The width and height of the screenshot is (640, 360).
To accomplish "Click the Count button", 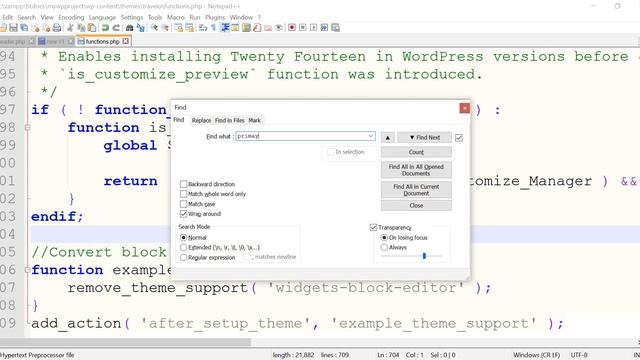I will pyautogui.click(x=416, y=152).
